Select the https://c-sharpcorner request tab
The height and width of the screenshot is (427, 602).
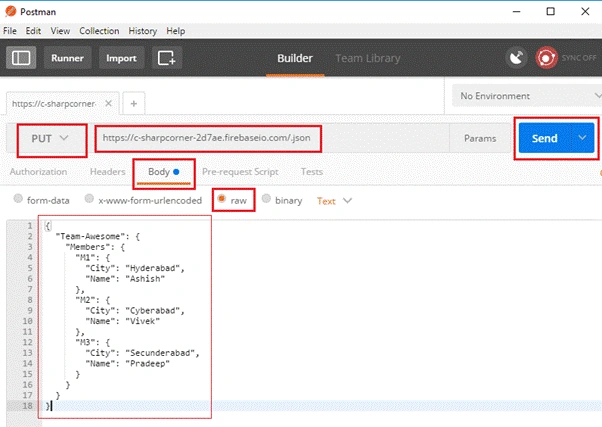[54, 103]
